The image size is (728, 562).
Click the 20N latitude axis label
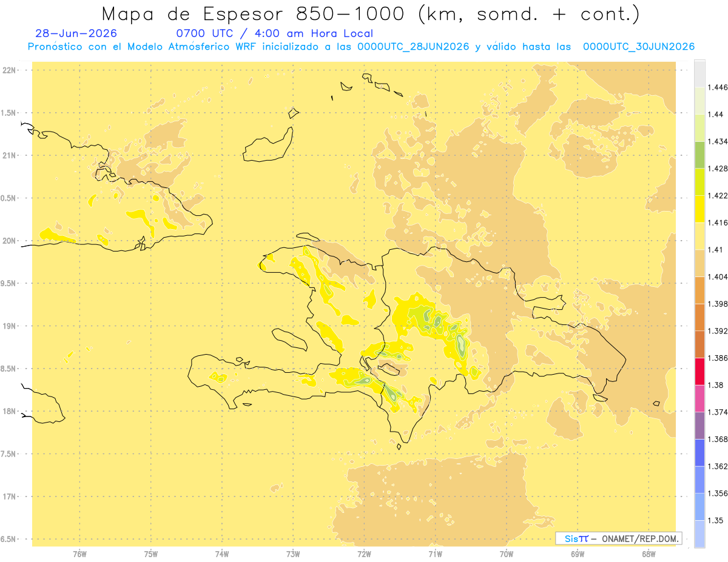(x=9, y=241)
